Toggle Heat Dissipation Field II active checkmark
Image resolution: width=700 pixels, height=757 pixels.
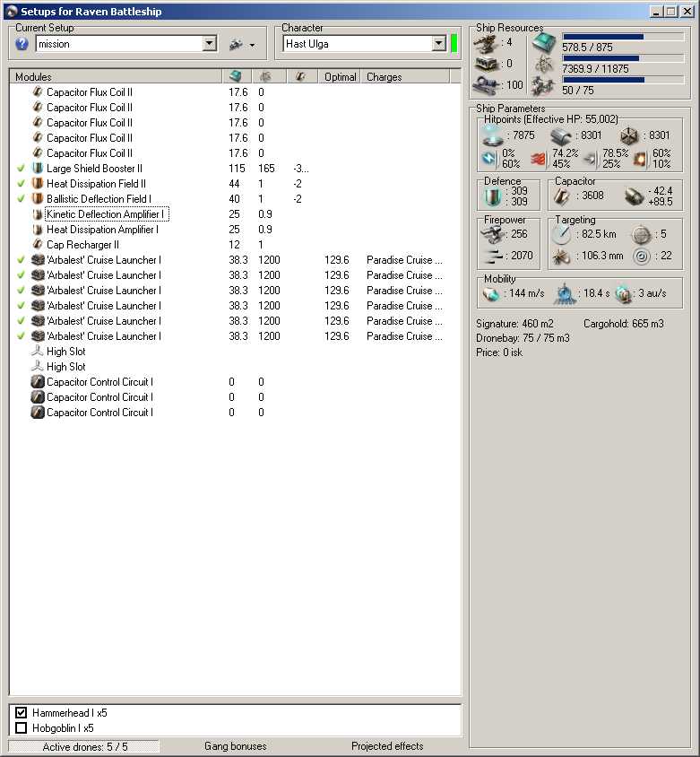pyautogui.click(x=21, y=184)
